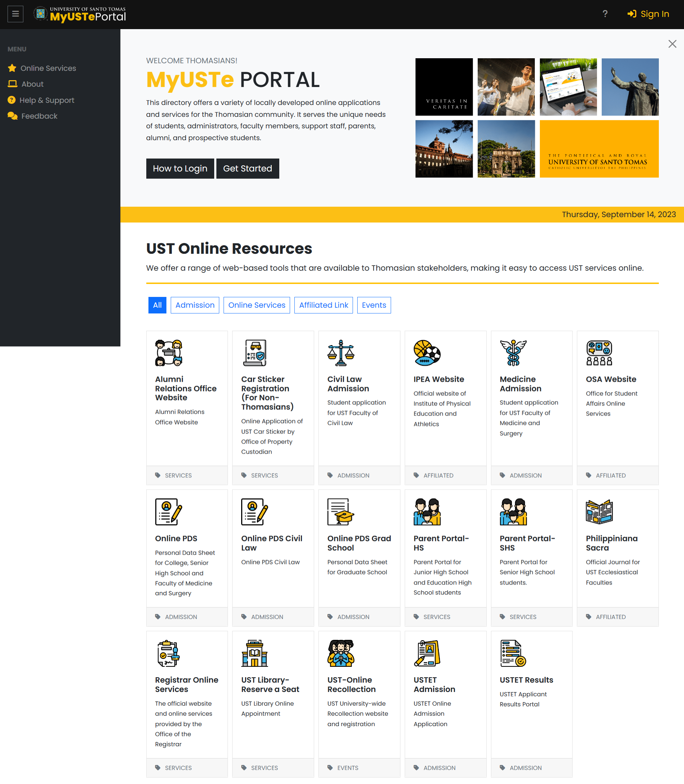Open Car Sticker Registration (For Non-Thomasians) title
This screenshot has width=684, height=784.
tap(267, 393)
